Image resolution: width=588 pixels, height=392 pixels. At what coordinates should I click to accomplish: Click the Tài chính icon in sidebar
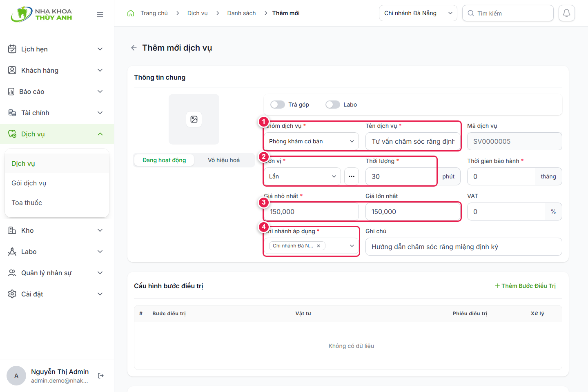(x=12, y=113)
